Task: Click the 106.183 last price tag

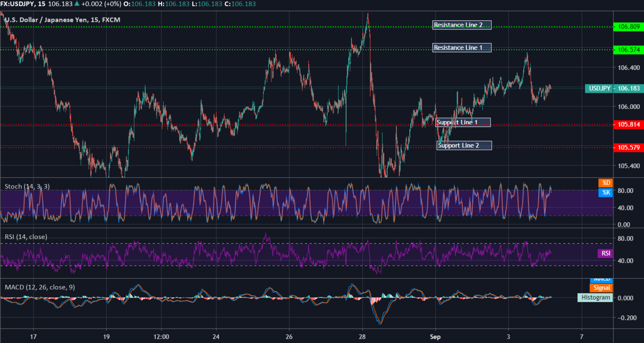Action: [629, 88]
